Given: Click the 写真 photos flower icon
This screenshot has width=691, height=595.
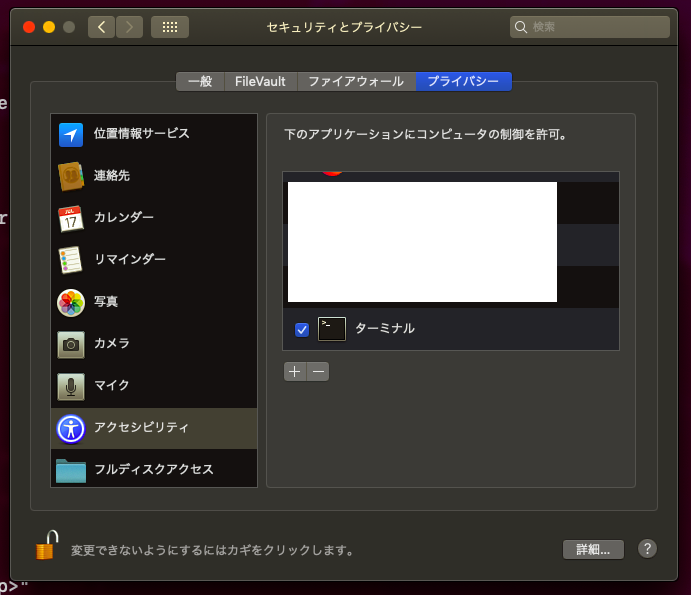Looking at the screenshot, I should [x=71, y=303].
